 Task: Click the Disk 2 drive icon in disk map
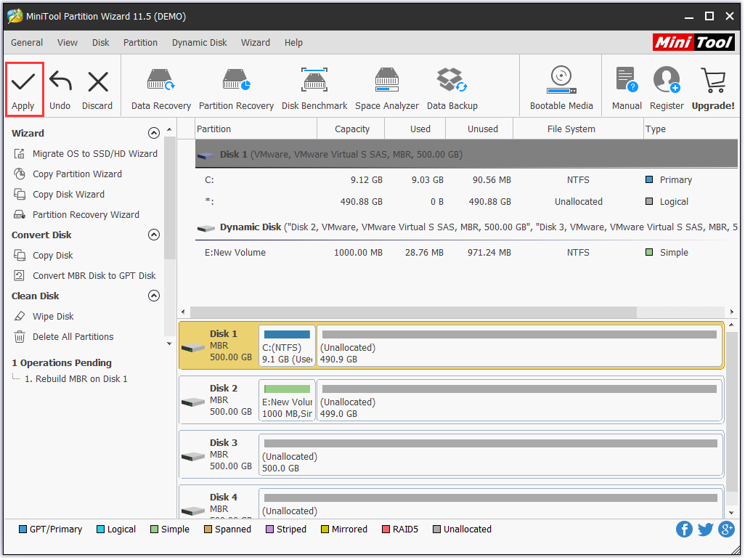[x=193, y=402]
